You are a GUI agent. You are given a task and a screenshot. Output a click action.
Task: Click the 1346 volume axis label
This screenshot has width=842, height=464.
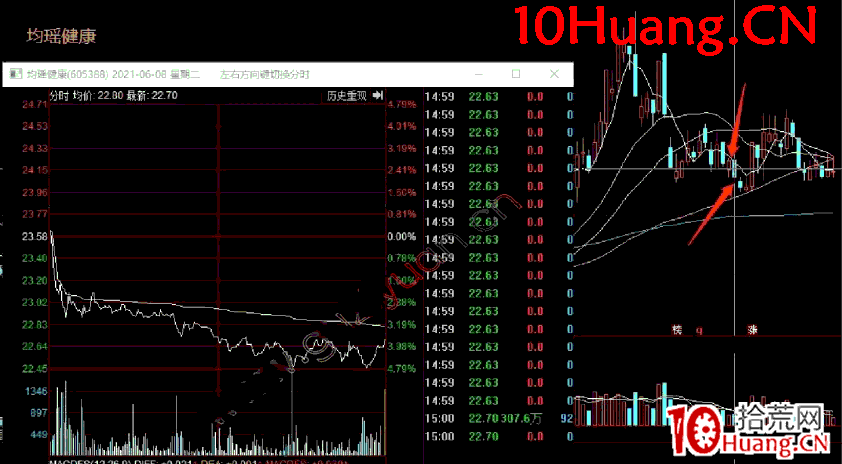coord(36,391)
